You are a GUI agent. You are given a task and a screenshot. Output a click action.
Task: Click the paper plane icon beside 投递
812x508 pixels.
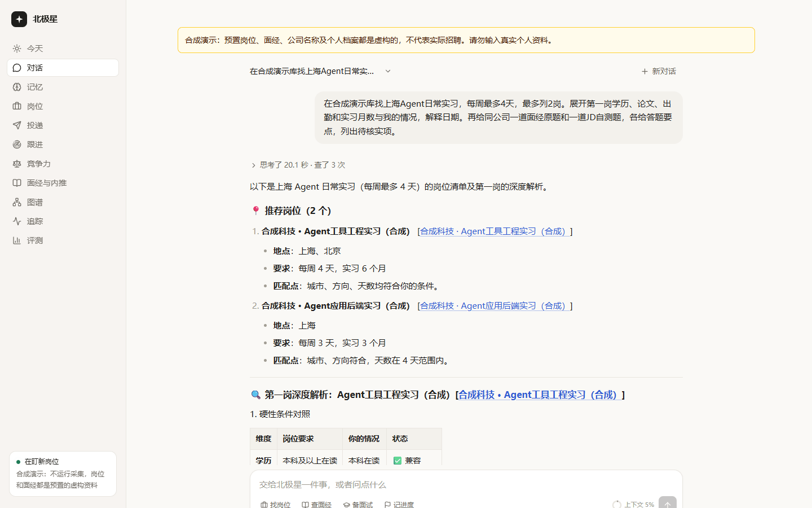click(17, 125)
